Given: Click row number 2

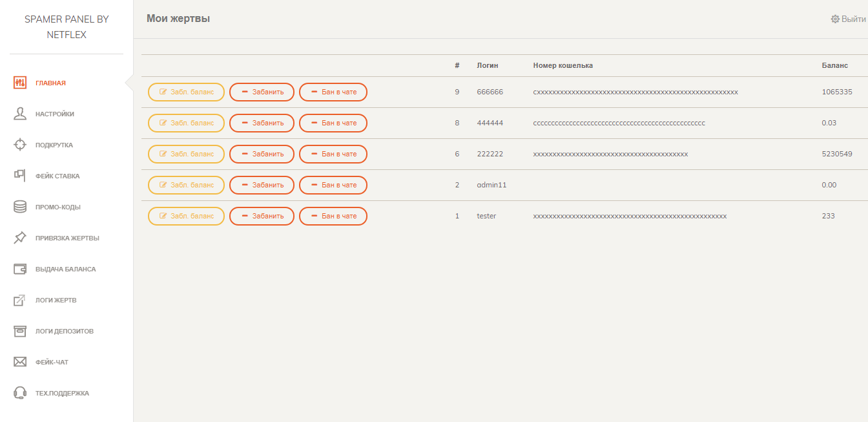Looking at the screenshot, I should click(x=457, y=185).
